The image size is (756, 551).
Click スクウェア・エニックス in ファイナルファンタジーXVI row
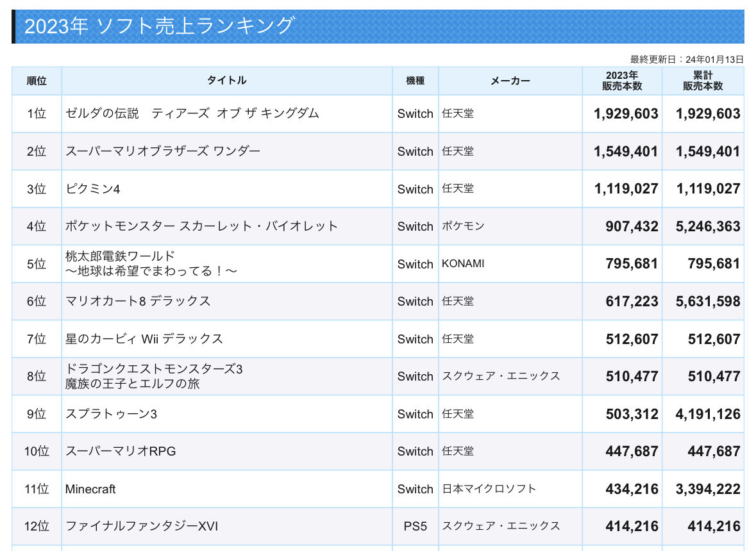[501, 527]
